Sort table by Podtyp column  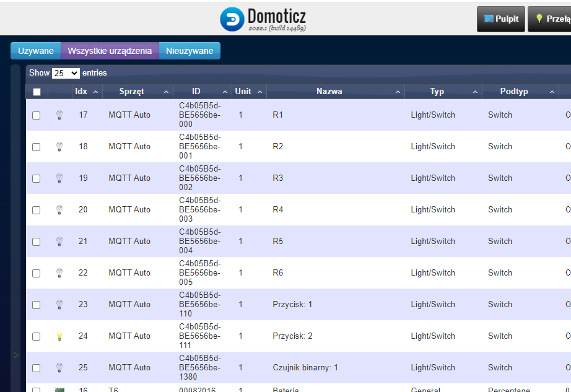(520, 92)
